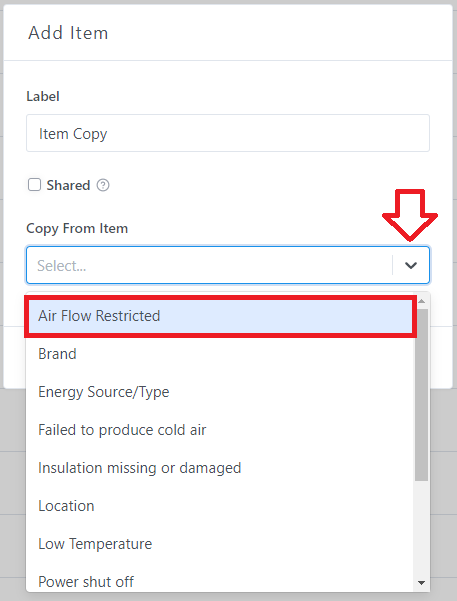Choose the Location option
The width and height of the screenshot is (457, 601).
point(220,506)
